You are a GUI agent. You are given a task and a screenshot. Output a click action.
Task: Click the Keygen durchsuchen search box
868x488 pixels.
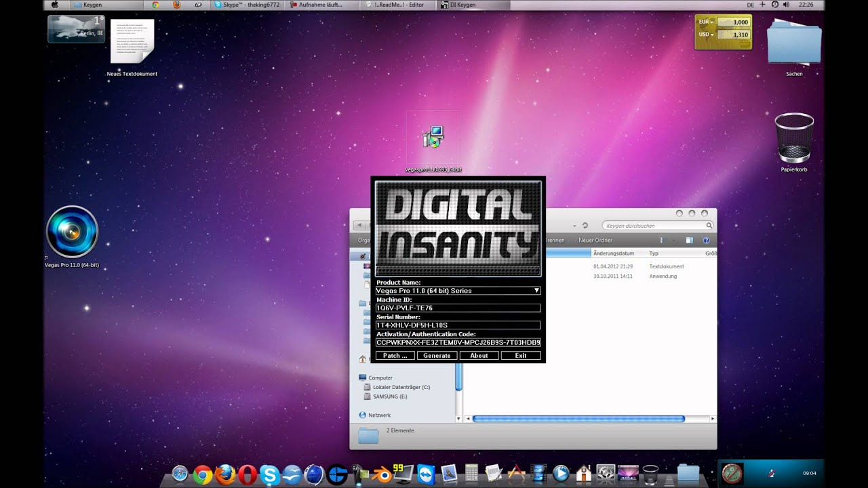pos(658,225)
